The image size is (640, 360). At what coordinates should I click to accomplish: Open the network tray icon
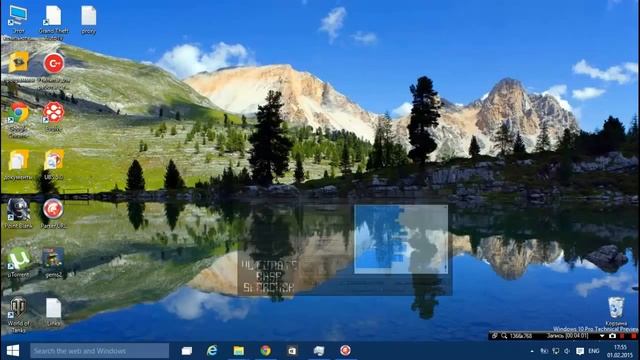[x=556, y=351]
